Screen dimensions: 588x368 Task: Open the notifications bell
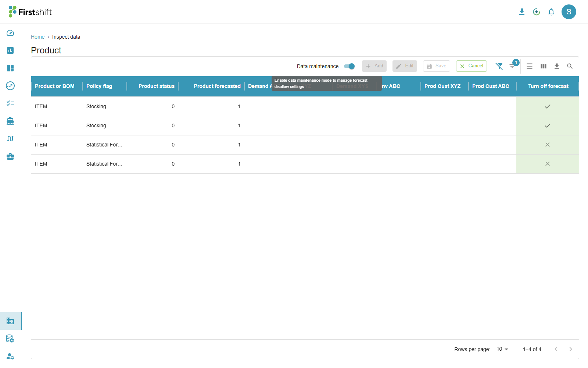[551, 12]
